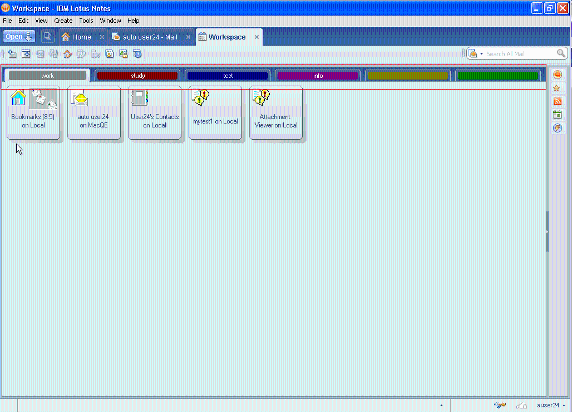
Task: Click the first toolbar icon left of properties
Action: click(12, 54)
